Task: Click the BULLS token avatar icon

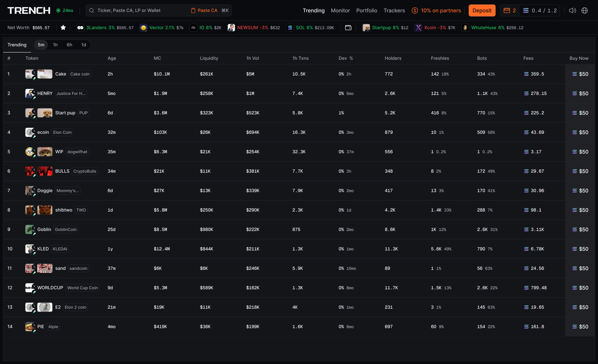Action: coord(30,171)
